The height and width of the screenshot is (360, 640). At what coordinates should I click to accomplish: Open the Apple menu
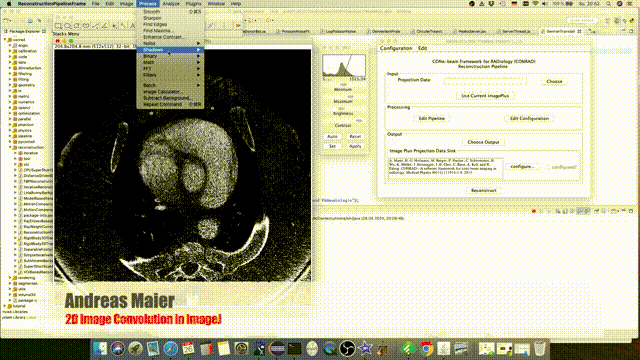[9, 4]
